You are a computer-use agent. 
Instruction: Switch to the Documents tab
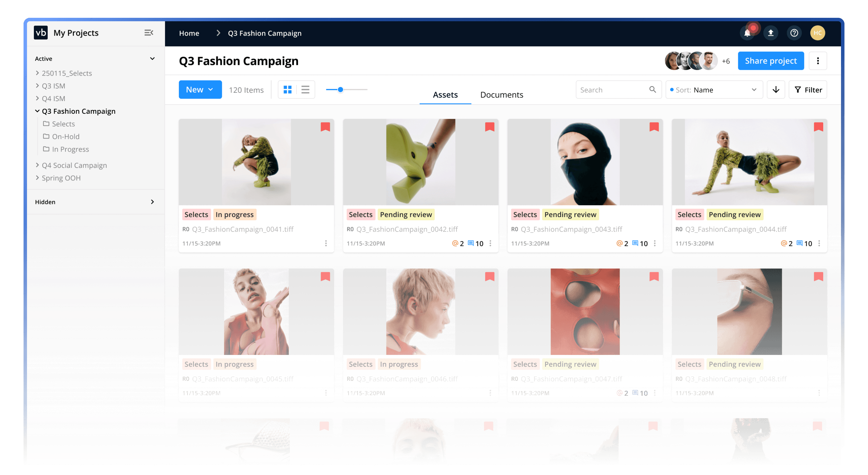(501, 95)
